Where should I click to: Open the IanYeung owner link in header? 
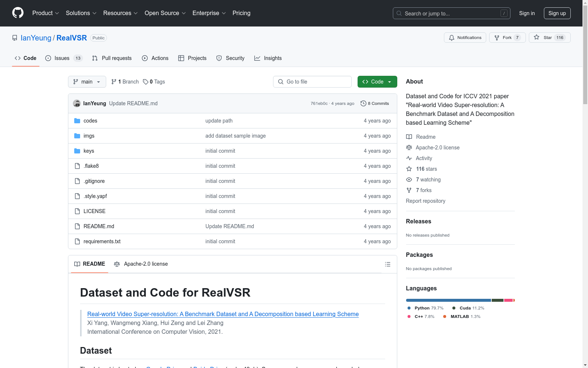pos(36,38)
